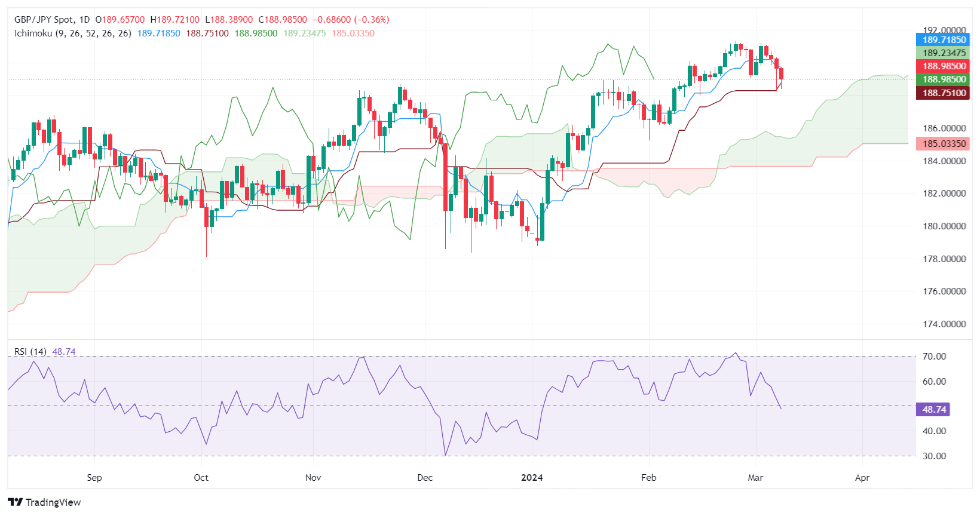Click the purple 48.74 RSI value tag
This screenshot has width=980, height=516.
(x=933, y=409)
